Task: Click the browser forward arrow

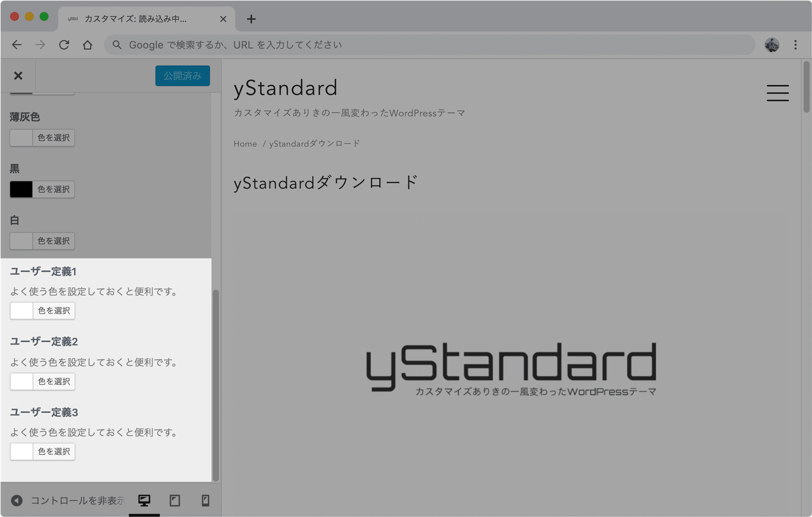Action: point(40,45)
